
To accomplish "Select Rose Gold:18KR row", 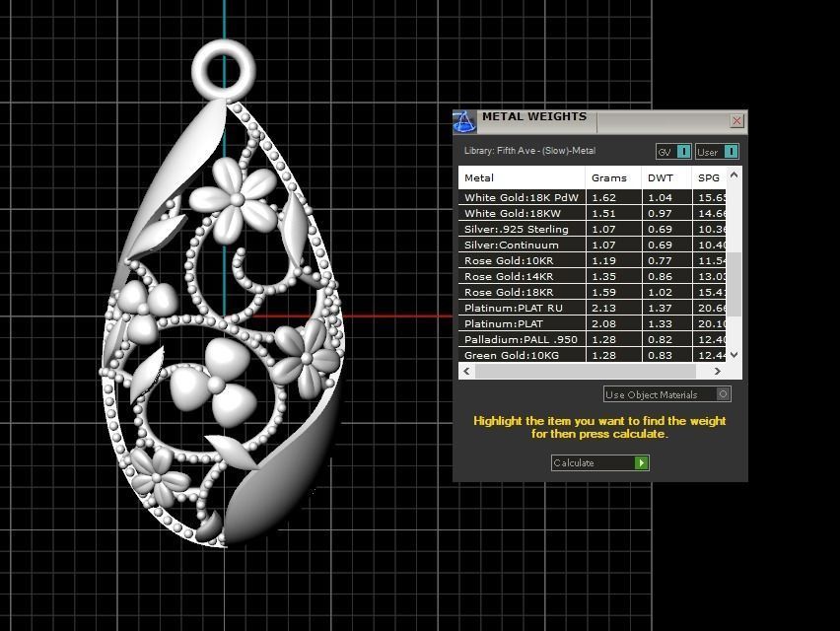I will pos(592,292).
